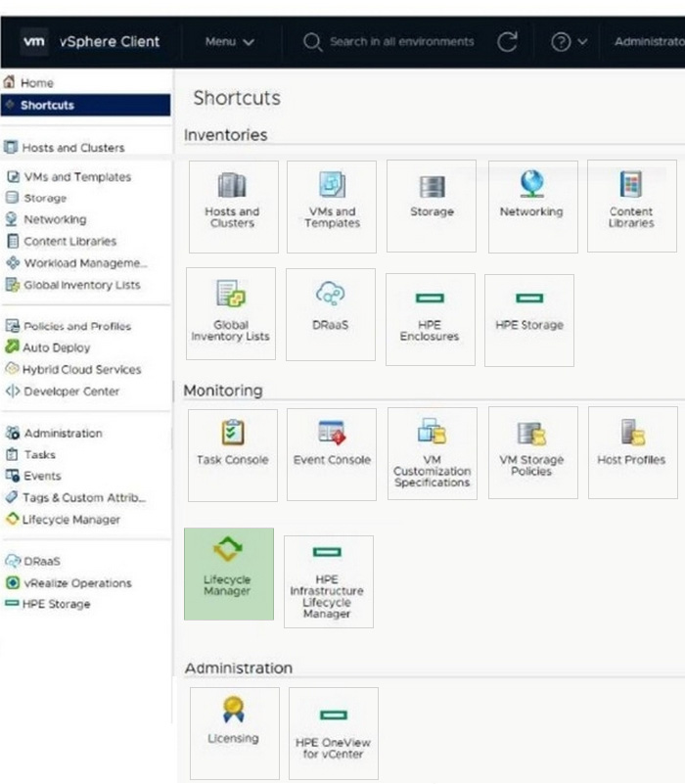The height and width of the screenshot is (784, 685).
Task: Open the Hosts and Clusters shortcut tile
Action: pos(232,206)
